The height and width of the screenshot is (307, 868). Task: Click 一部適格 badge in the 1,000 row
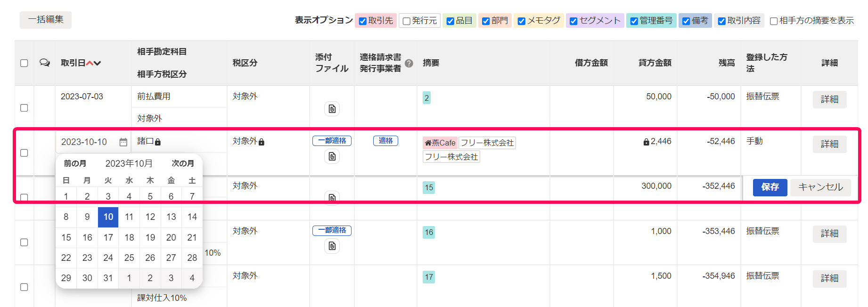(x=332, y=230)
